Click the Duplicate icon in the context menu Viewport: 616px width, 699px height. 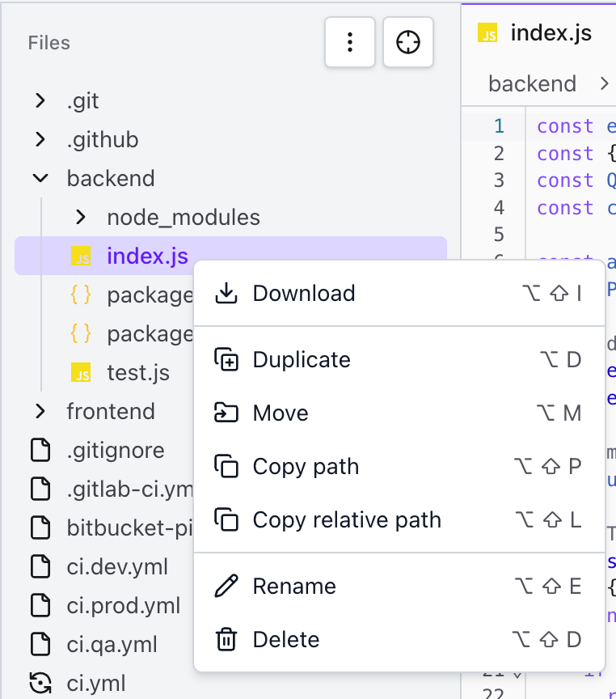click(x=227, y=359)
